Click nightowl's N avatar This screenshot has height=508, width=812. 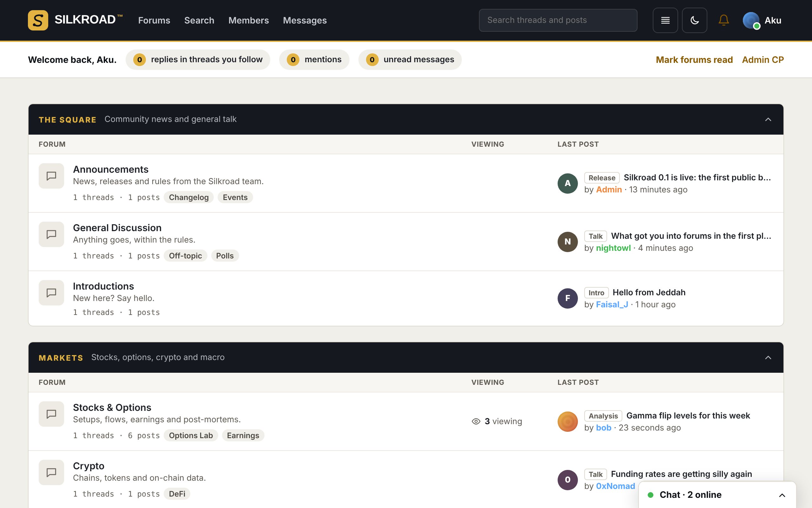[x=567, y=242]
